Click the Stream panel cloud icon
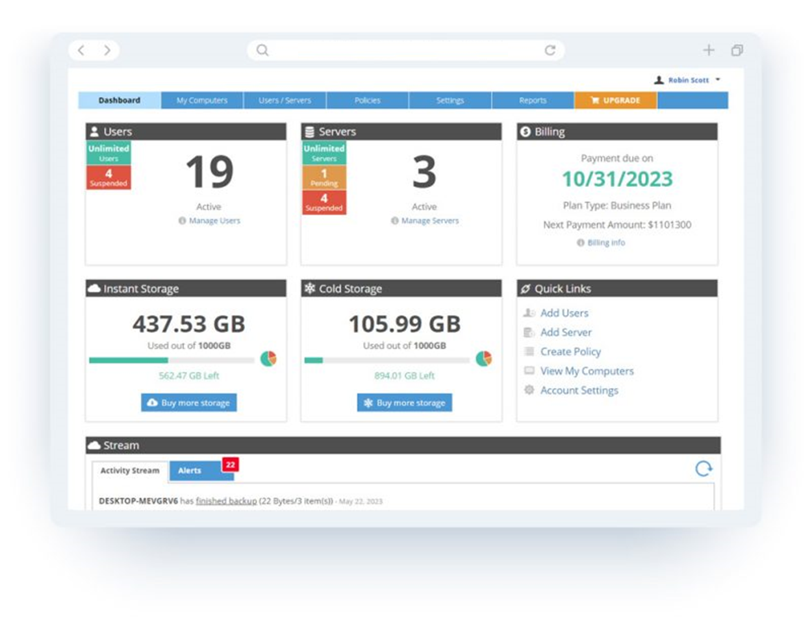 (94, 445)
